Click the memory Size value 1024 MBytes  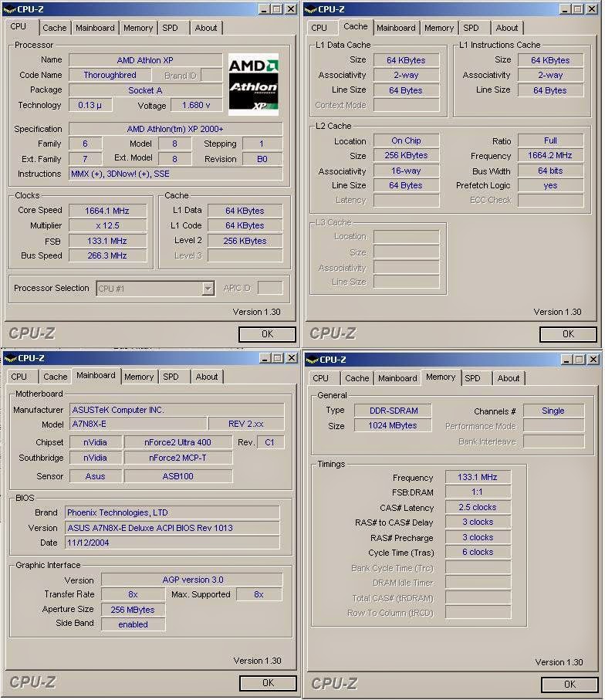[394, 425]
